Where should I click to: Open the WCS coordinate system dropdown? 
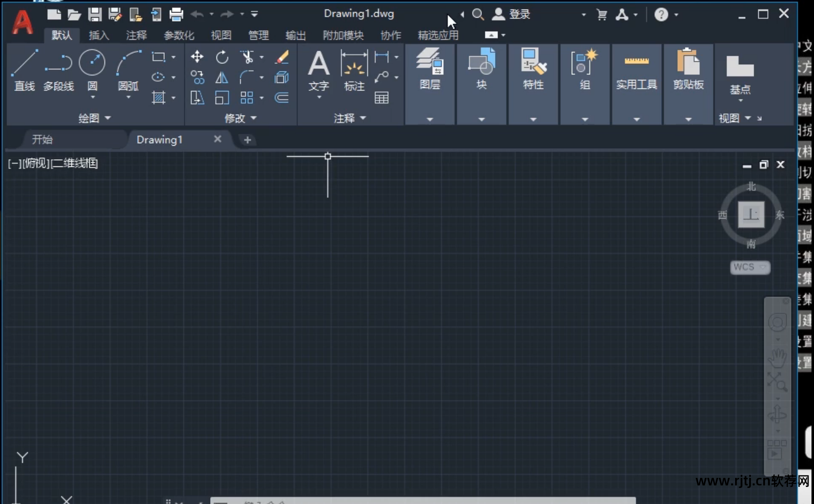[x=750, y=267]
